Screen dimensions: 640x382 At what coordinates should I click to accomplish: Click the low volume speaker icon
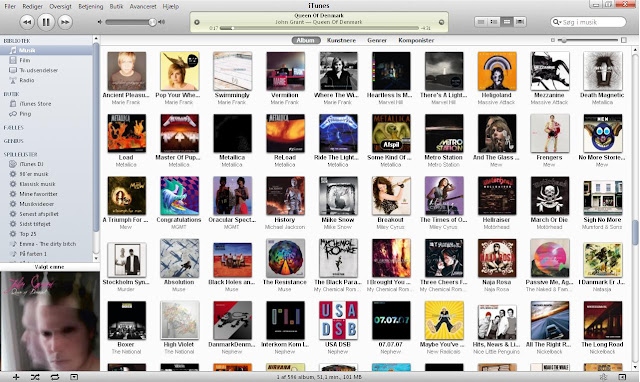(100, 22)
